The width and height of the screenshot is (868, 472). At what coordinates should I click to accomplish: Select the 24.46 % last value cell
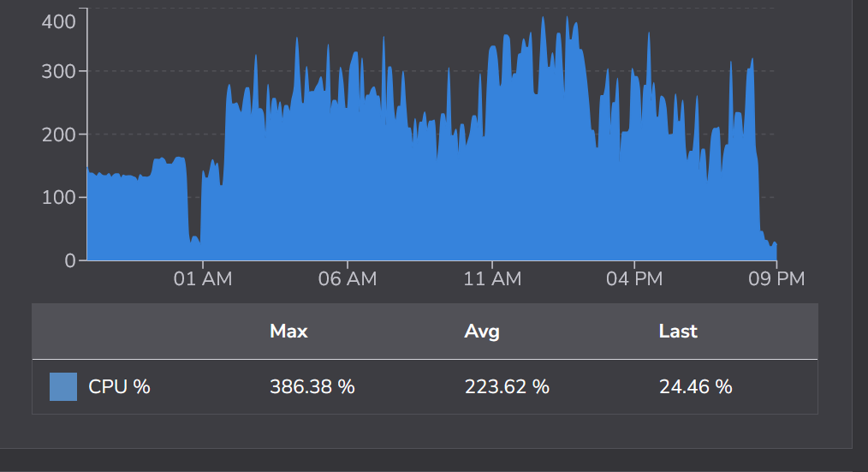695,386
